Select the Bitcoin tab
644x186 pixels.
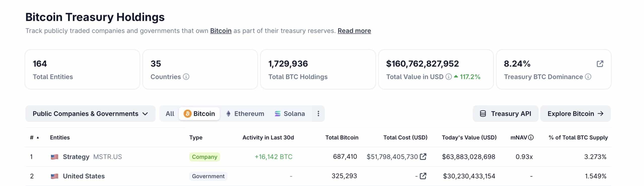(199, 114)
